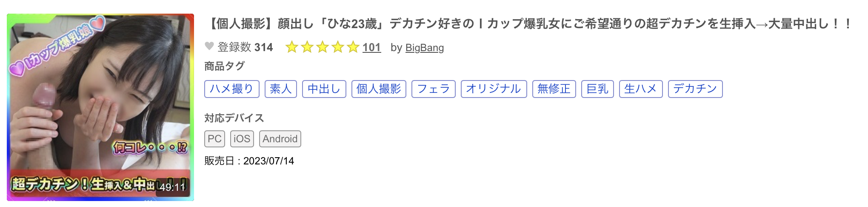The width and height of the screenshot is (868, 207).
Task: Click the 巨乳 tag
Action: point(597,89)
